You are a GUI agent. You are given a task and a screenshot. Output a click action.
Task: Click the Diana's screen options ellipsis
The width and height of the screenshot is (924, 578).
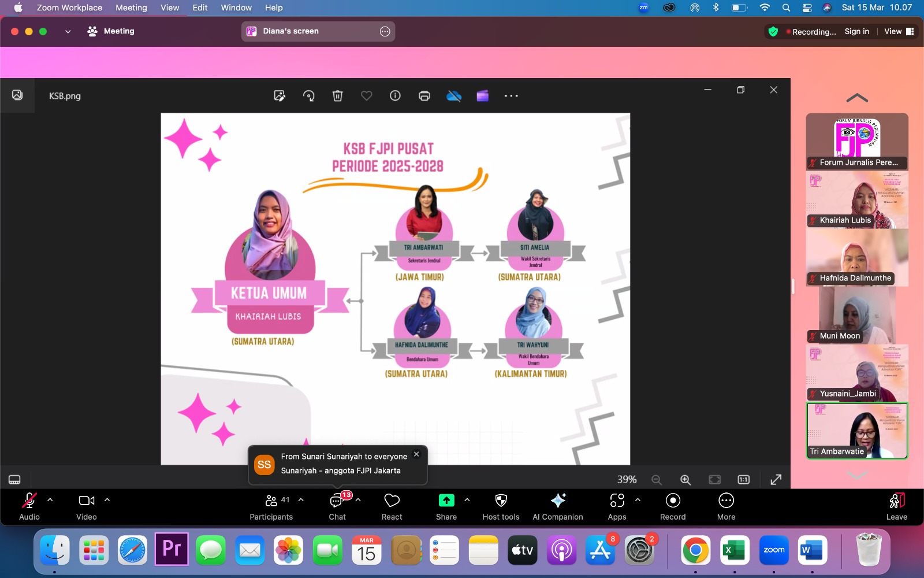point(385,31)
